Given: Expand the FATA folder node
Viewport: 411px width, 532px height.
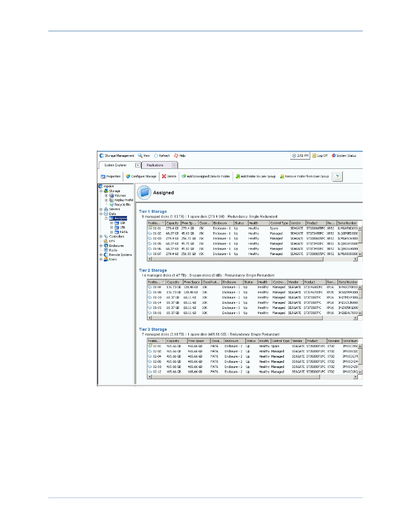Looking at the screenshot, I should (x=112, y=232).
